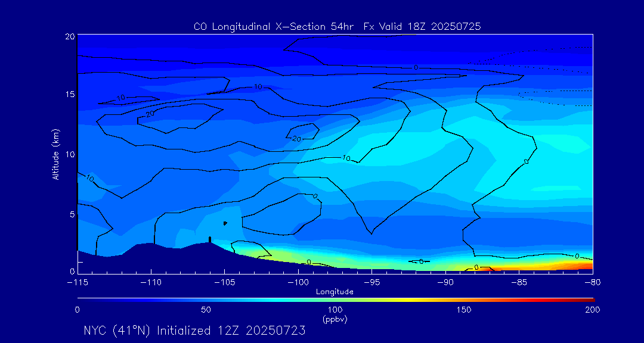Click the 15 km altitude tick label
This screenshot has height=343, width=644.
tap(70, 95)
